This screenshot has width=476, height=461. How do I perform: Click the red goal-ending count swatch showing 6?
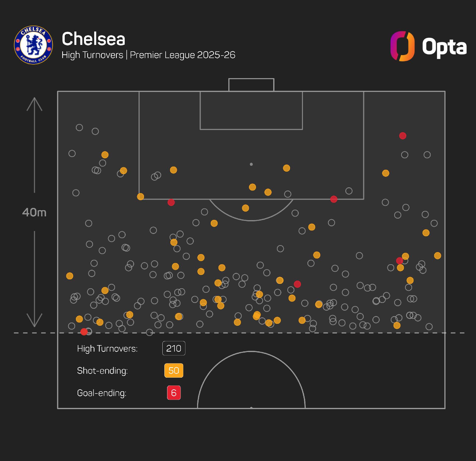pos(174,393)
